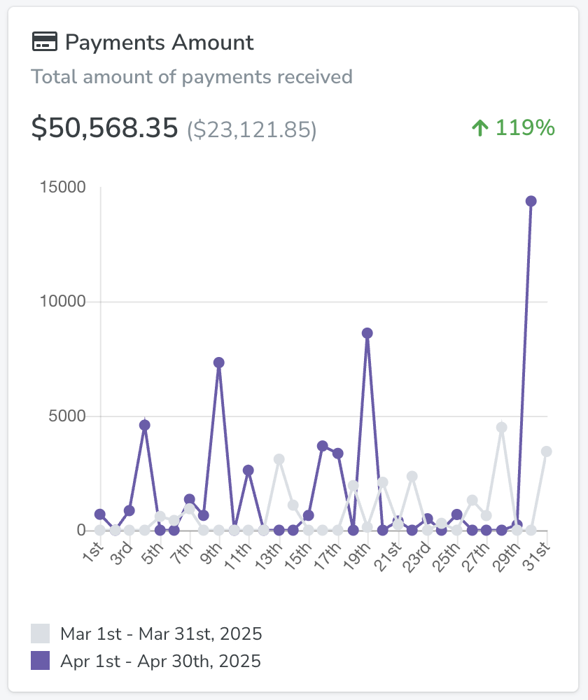
Task: Click the credit card icon beside Payments Amount
Action: click(45, 42)
